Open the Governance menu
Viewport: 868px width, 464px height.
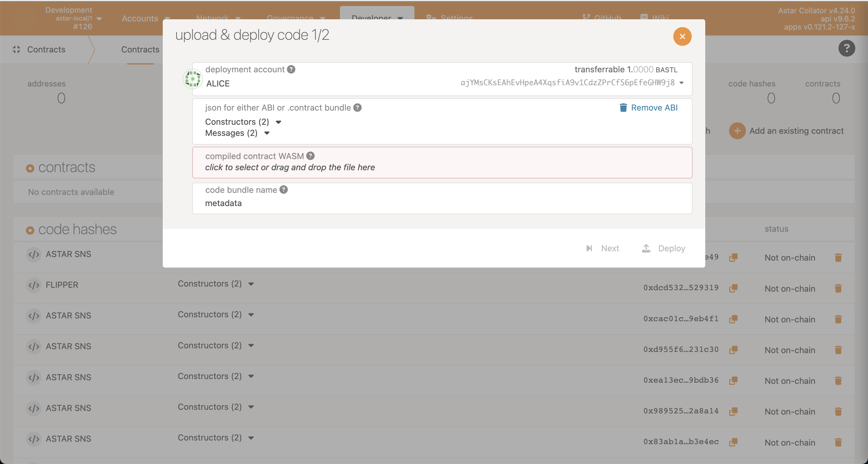click(x=296, y=18)
